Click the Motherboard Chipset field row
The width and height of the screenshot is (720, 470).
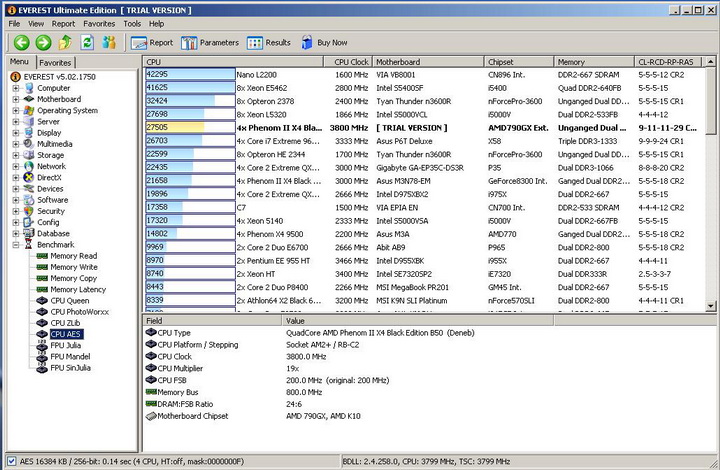(x=349, y=416)
